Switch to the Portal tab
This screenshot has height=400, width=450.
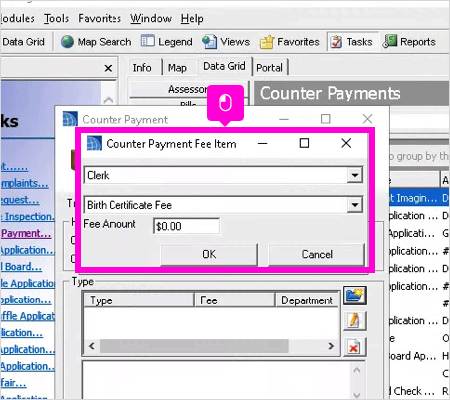[x=270, y=68]
